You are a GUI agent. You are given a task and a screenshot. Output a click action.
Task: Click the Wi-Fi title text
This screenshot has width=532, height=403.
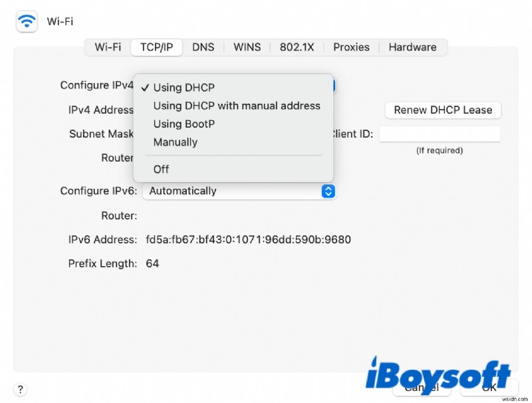click(x=60, y=21)
